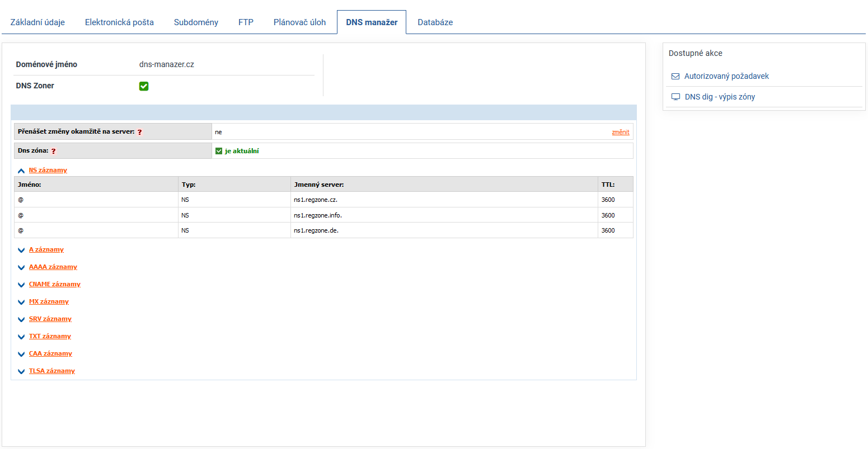Image resolution: width=868 pixels, height=449 pixels.
Task: Expand the TLSA záznamy chevron
Action: pyautogui.click(x=21, y=372)
